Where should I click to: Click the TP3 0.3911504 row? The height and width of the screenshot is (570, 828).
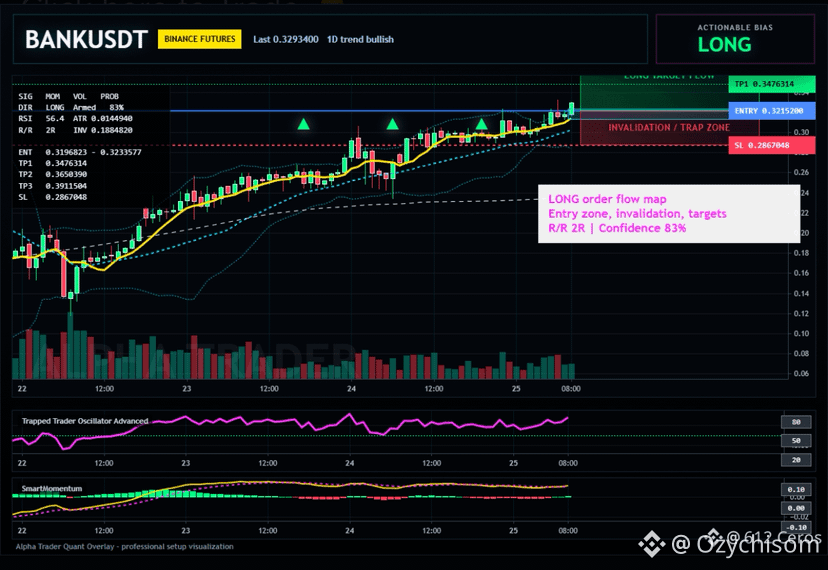(x=53, y=186)
